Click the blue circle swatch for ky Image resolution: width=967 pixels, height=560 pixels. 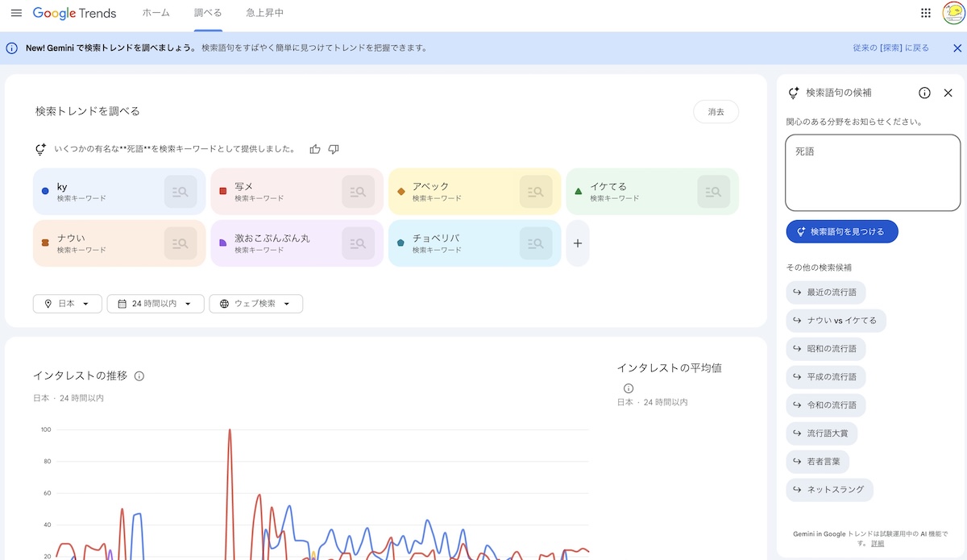45,192
